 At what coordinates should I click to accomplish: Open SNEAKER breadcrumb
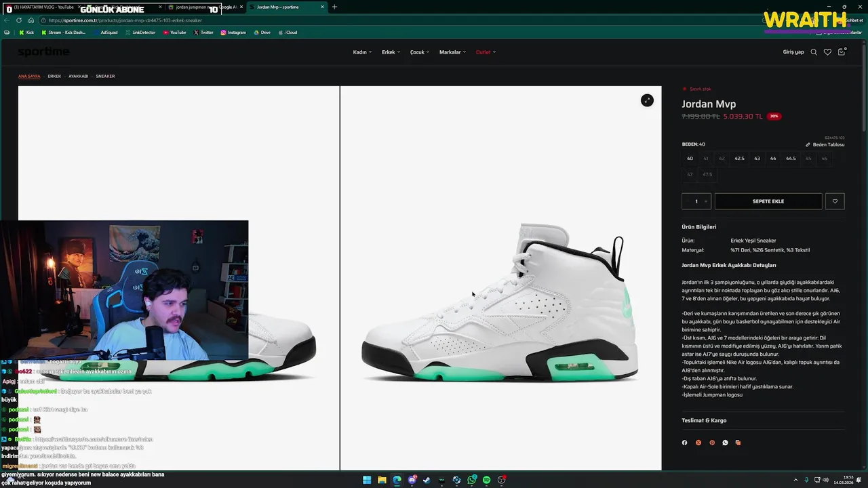coord(105,77)
